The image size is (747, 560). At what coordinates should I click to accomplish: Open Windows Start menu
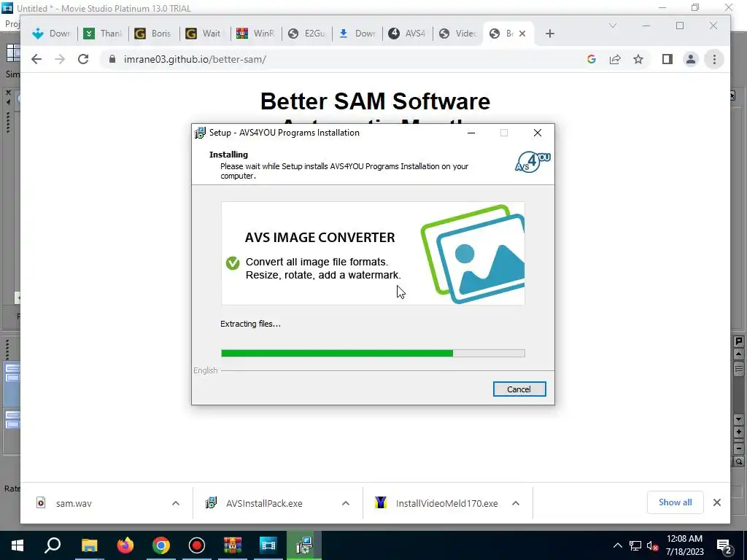(x=18, y=545)
